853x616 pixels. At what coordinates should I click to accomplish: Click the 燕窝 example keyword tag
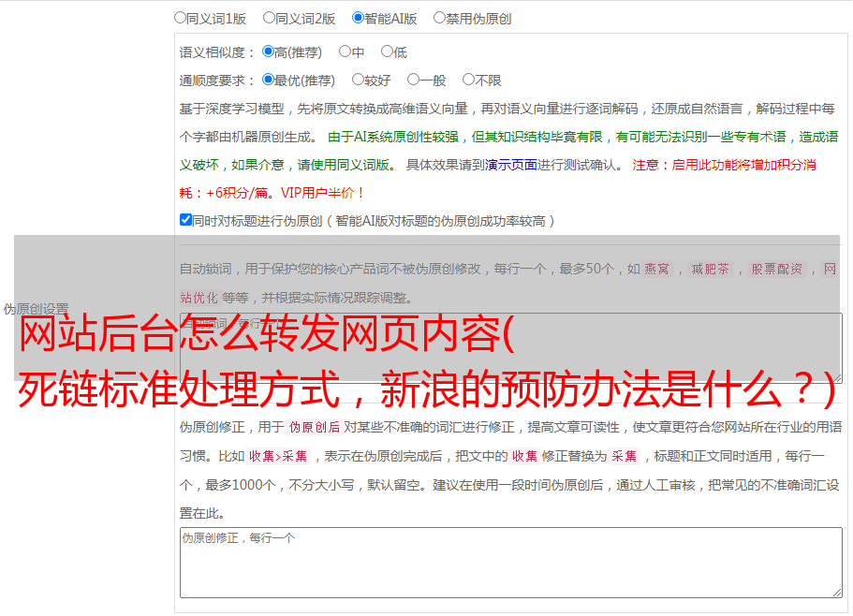coord(656,269)
